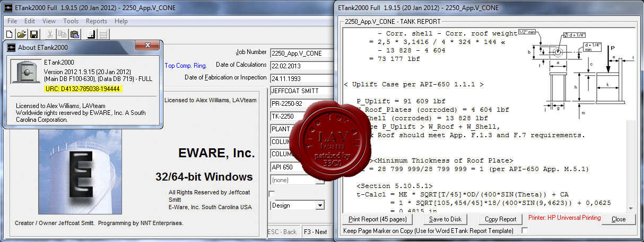The image size is (644, 242).
Task: Expand the Design dropdown
Action: [x=319, y=205]
